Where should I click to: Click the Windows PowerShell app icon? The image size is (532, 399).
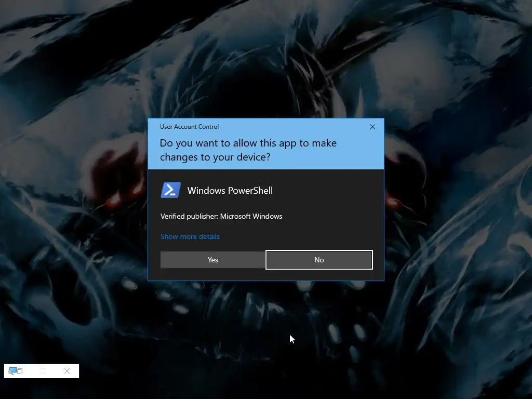coord(170,190)
